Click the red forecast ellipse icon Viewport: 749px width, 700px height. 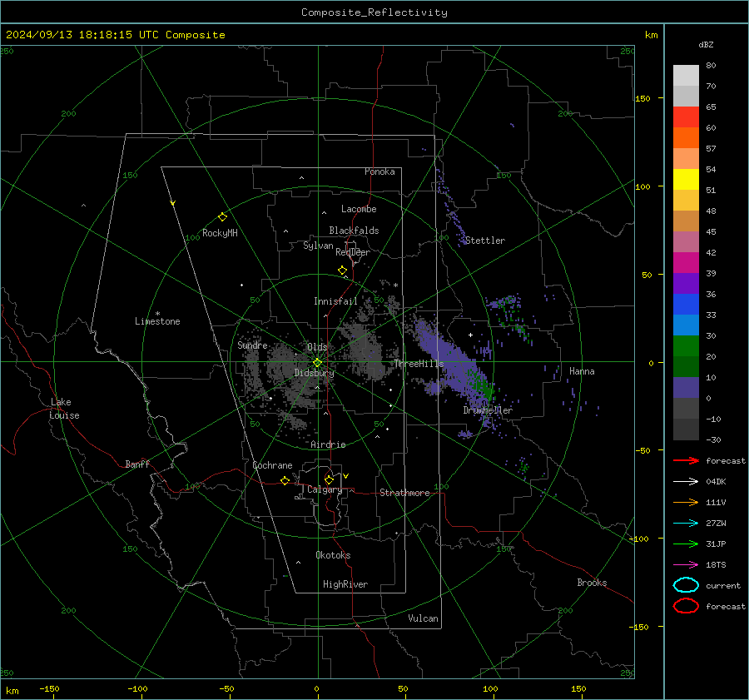point(686,606)
